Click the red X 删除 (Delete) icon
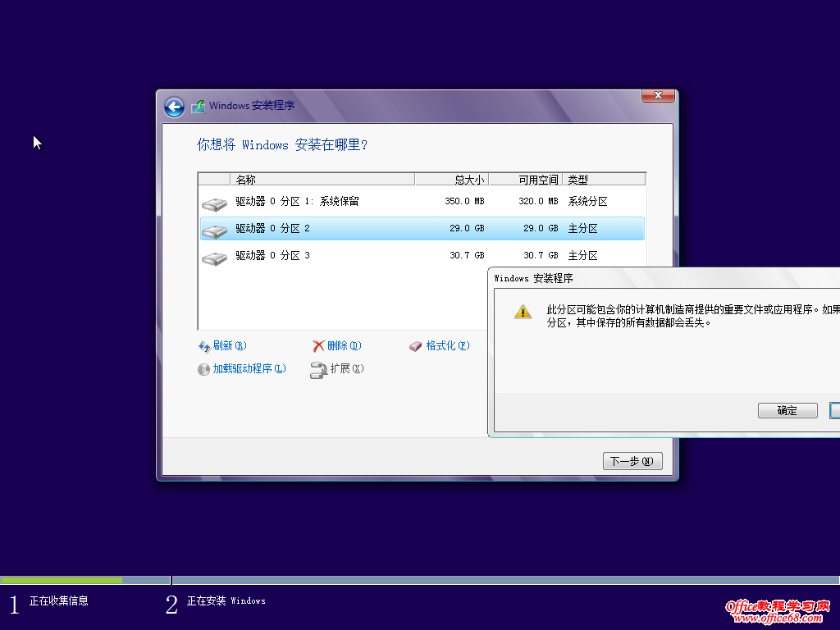Viewport: 840px width, 630px height. point(320,345)
